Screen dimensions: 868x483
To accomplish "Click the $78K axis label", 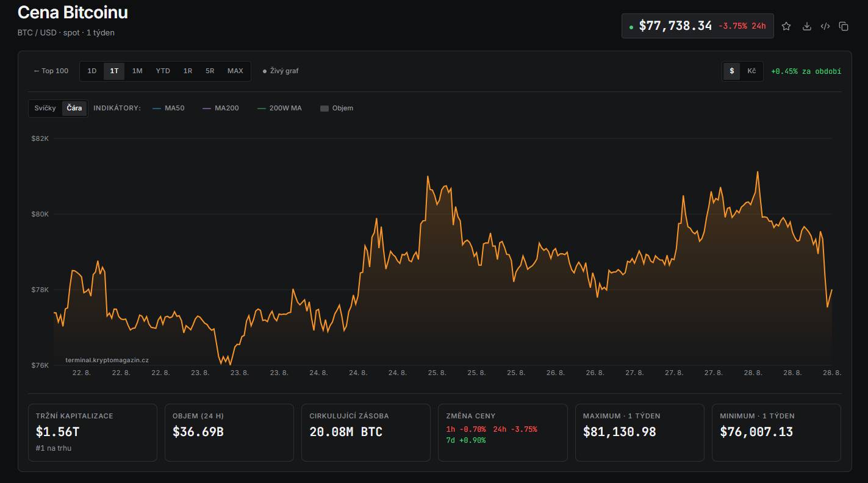I will [40, 290].
